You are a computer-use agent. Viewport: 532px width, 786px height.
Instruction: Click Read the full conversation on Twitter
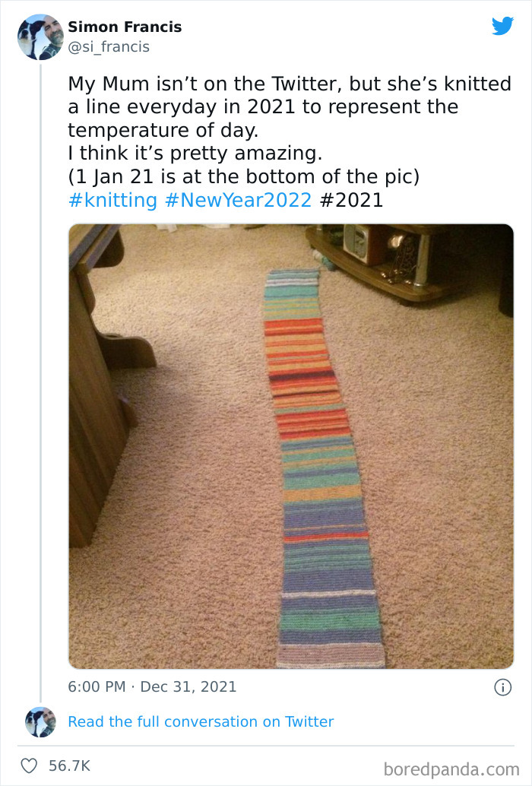pos(201,722)
